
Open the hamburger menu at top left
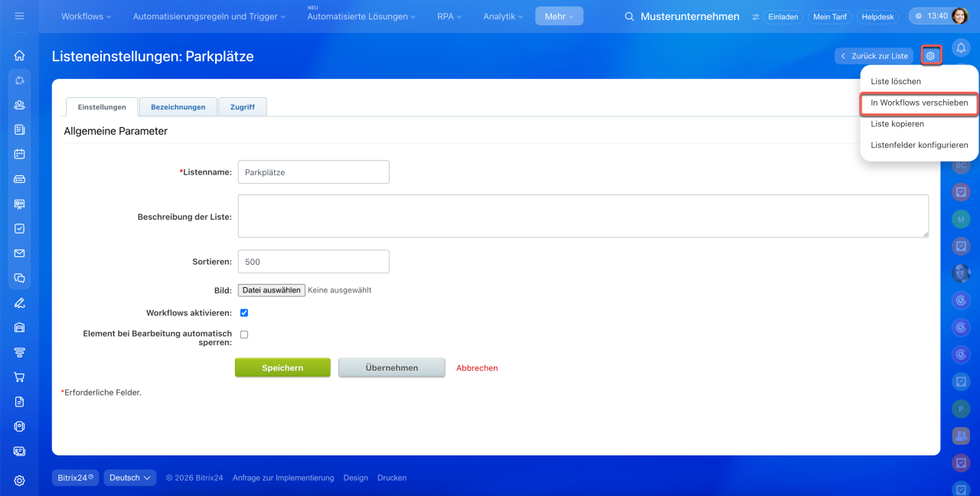(19, 16)
